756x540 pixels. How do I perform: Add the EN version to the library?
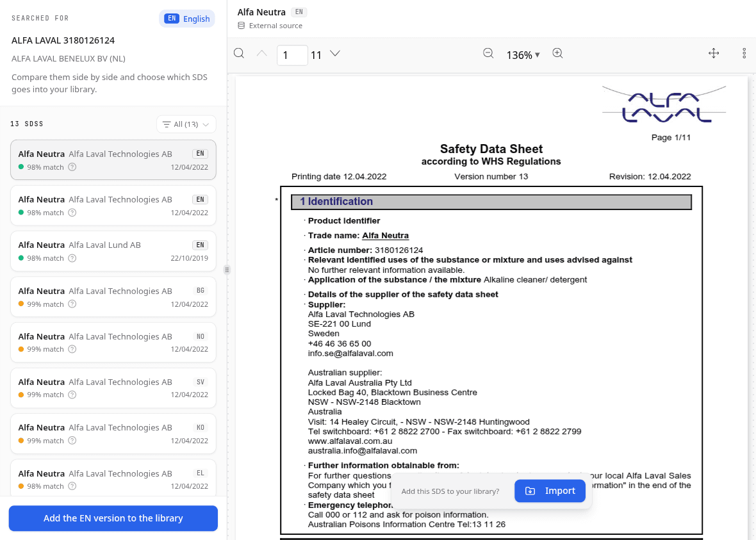[113, 518]
